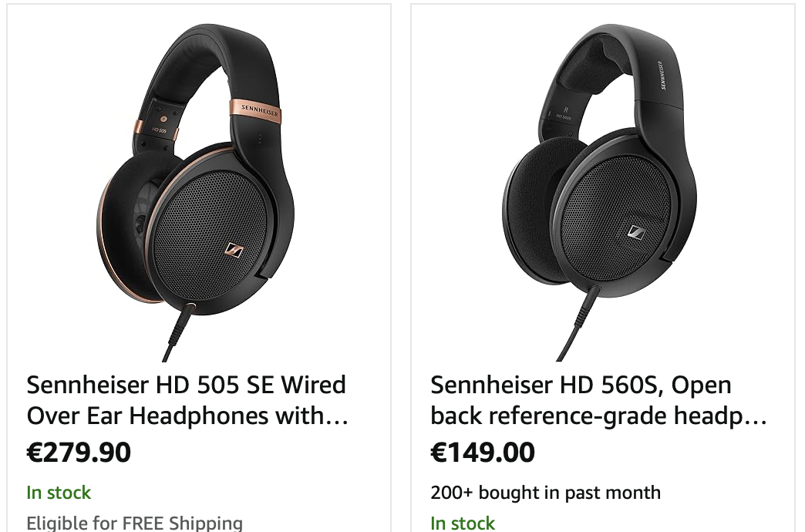This screenshot has height=532, width=805.
Task: Open the "Sennheiser HD 505 SE Wired" title link
Action: click(186, 385)
